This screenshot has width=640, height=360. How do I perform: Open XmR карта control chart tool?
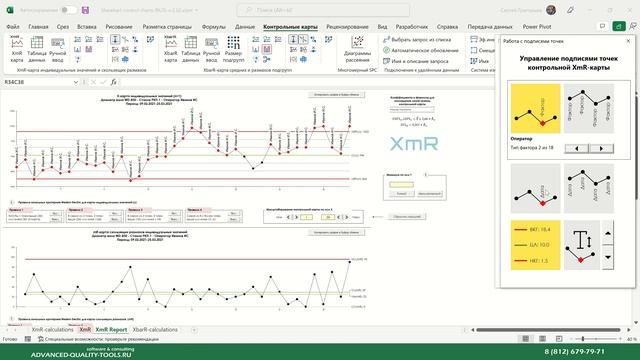[x=17, y=49]
